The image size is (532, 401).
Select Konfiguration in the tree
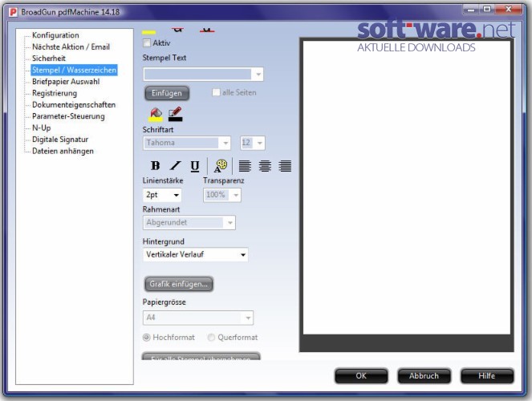coord(55,35)
